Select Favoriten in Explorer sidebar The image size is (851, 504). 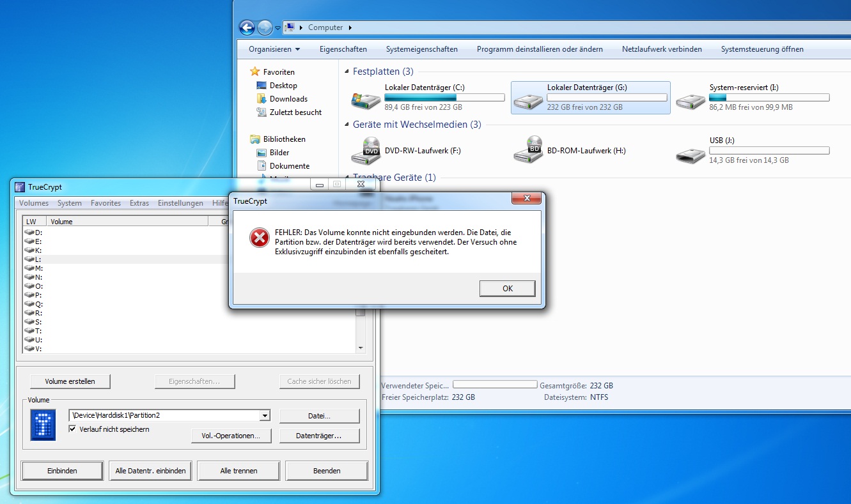279,72
